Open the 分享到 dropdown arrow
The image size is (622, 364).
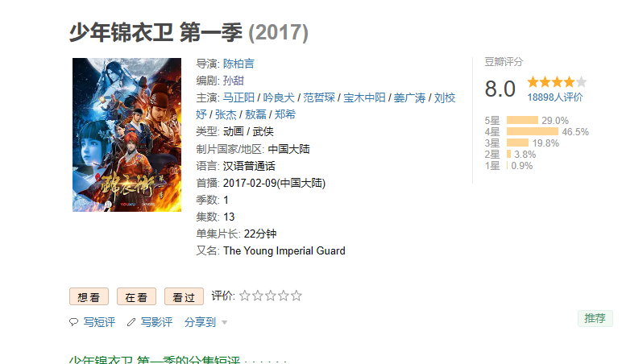pyautogui.click(x=225, y=322)
